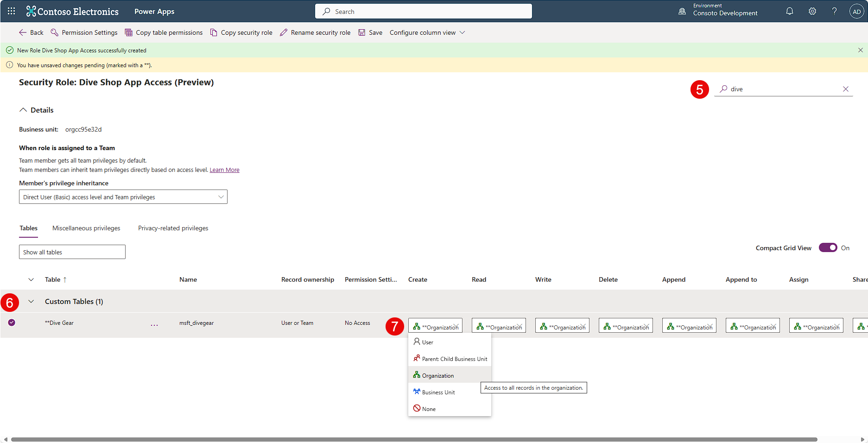The image size is (868, 443).
Task: Check the Dive Gear row checkbox
Action: pyautogui.click(x=12, y=323)
